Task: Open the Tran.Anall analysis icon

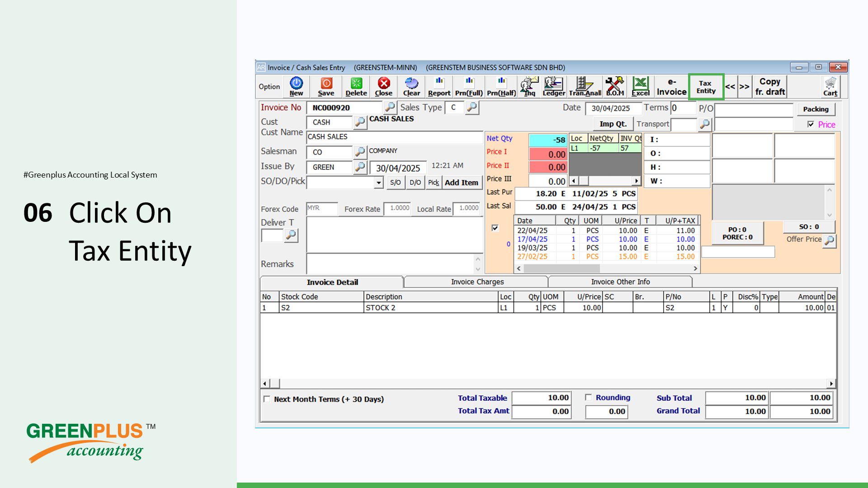Action: pyautogui.click(x=585, y=86)
